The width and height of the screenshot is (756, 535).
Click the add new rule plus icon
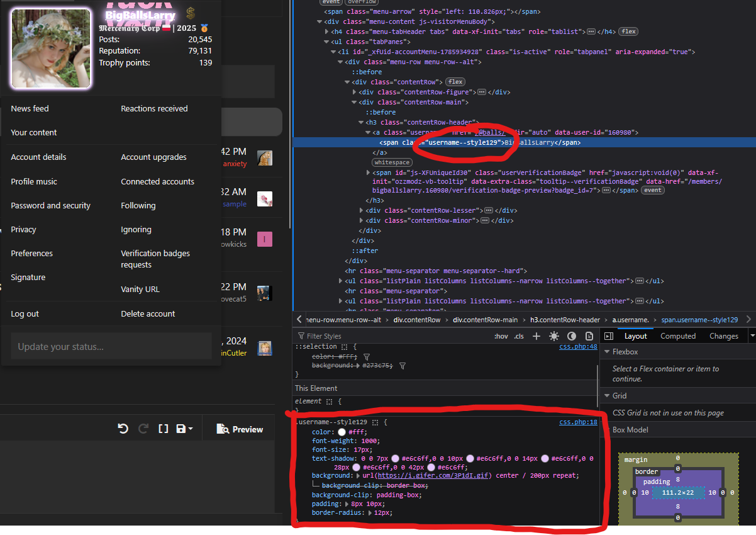pyautogui.click(x=536, y=336)
